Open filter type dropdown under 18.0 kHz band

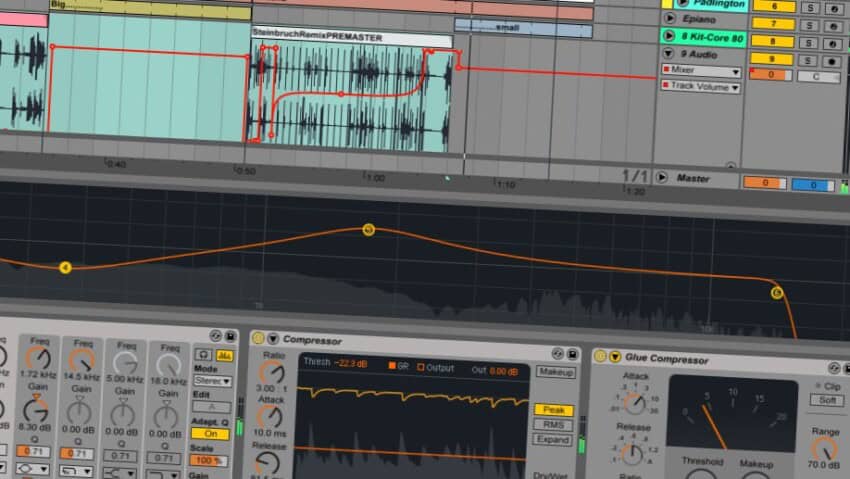pyautogui.click(x=163, y=474)
